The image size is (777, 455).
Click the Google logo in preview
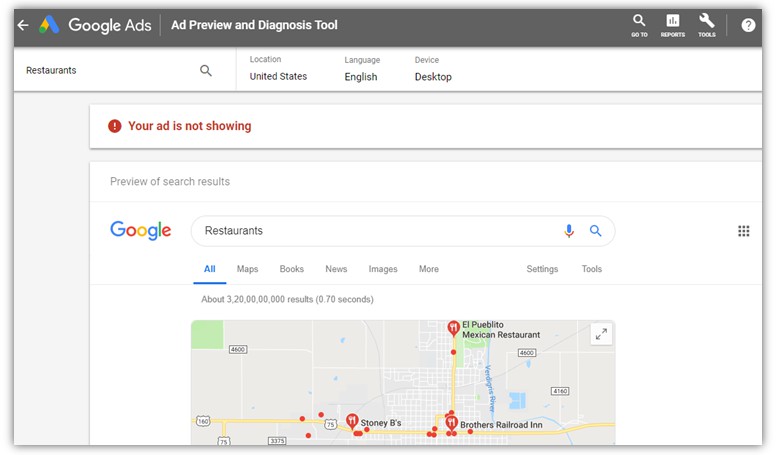[x=141, y=230]
